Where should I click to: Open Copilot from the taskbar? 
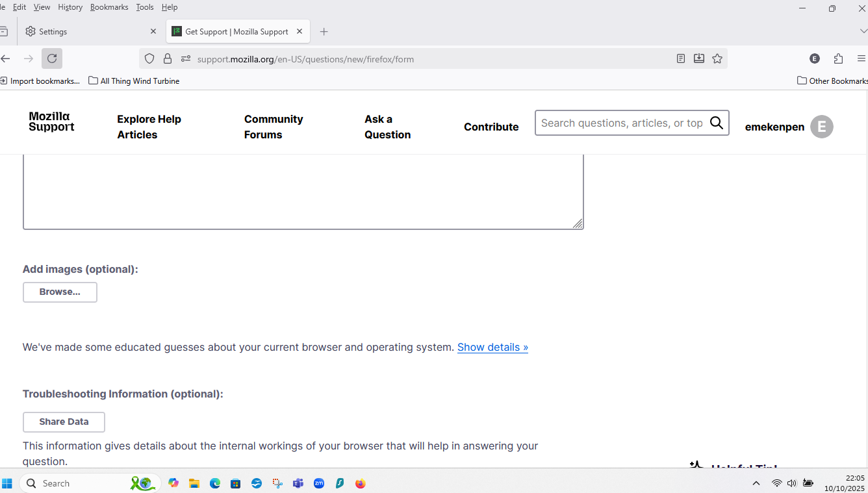tap(173, 483)
